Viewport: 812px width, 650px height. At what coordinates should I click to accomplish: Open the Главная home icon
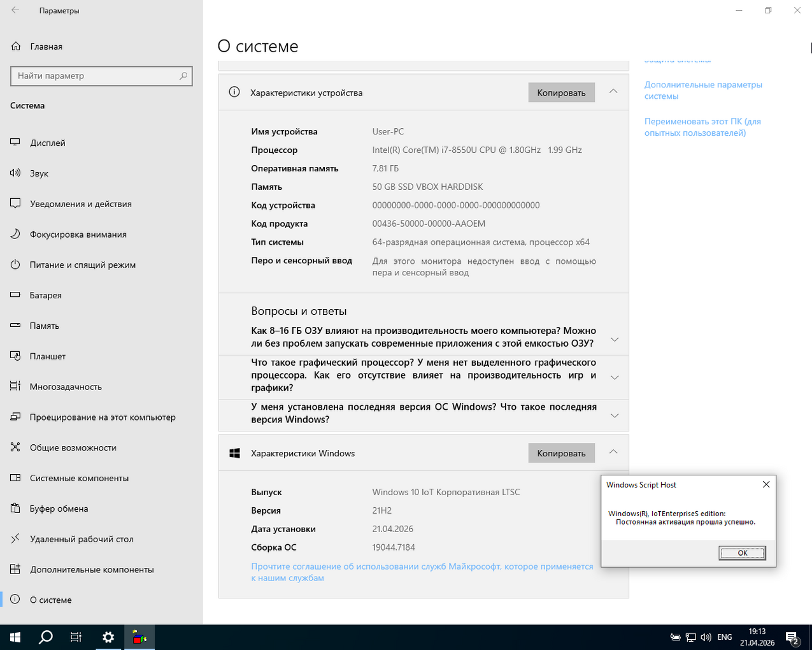pyautogui.click(x=16, y=47)
